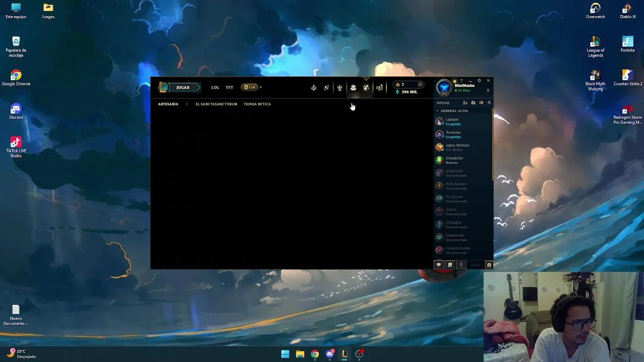Open the collection crest icon
This screenshot has width=644, height=362.
coord(340,87)
